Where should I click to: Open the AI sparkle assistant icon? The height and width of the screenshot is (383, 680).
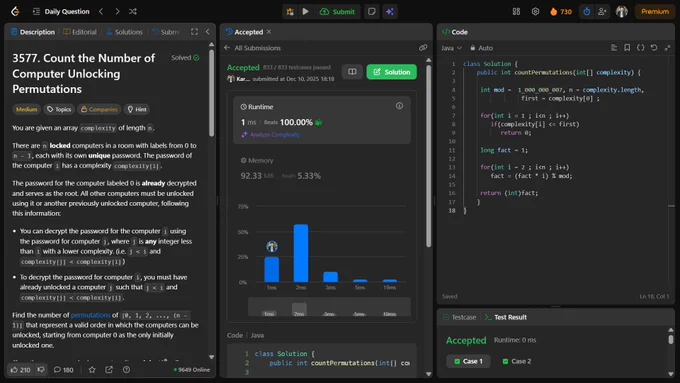[390, 12]
